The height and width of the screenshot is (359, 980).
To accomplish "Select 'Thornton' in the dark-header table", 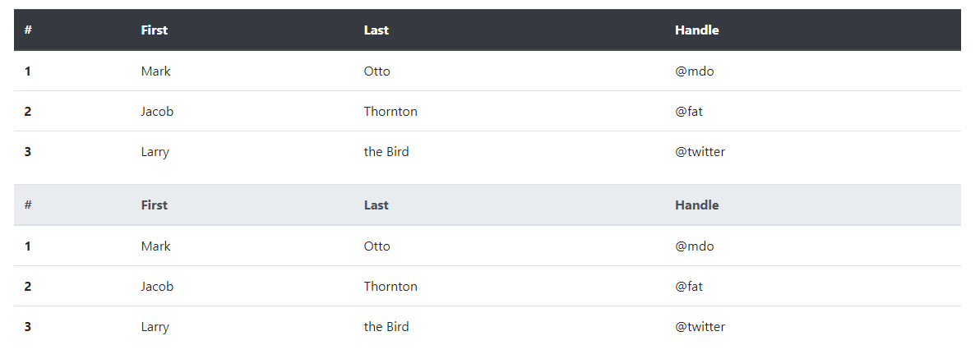I will coord(391,112).
